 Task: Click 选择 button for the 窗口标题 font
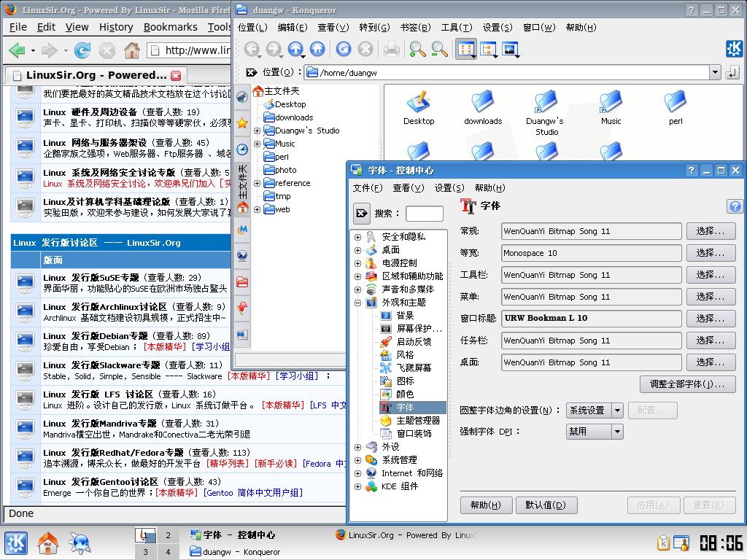711,319
